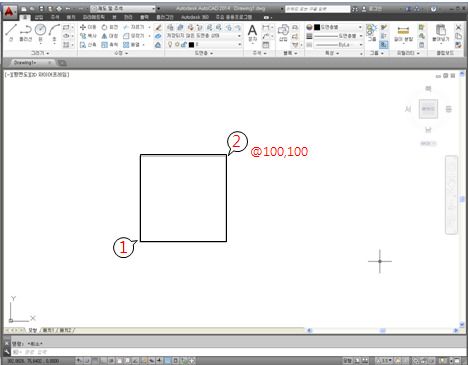This screenshot has height=365, width=468.
Task: Click the Model (모형) space button in status bar
Action: pos(347,360)
